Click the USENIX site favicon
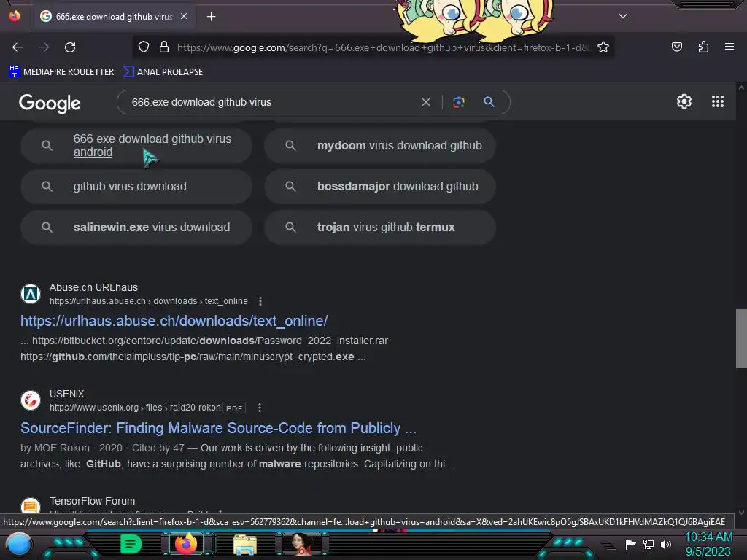The image size is (747, 560). 31,400
